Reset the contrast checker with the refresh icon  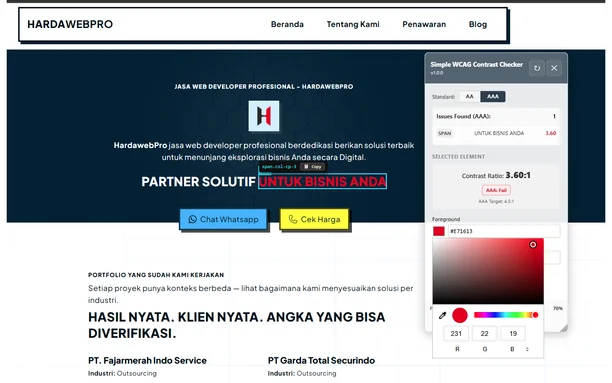pyautogui.click(x=537, y=68)
